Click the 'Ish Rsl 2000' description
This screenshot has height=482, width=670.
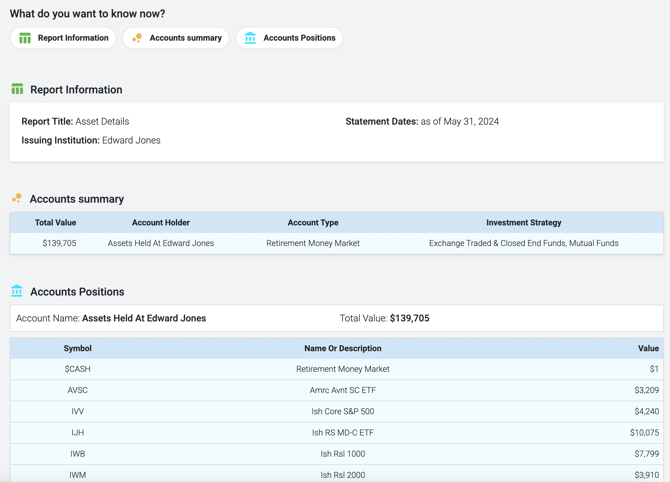pyautogui.click(x=343, y=475)
